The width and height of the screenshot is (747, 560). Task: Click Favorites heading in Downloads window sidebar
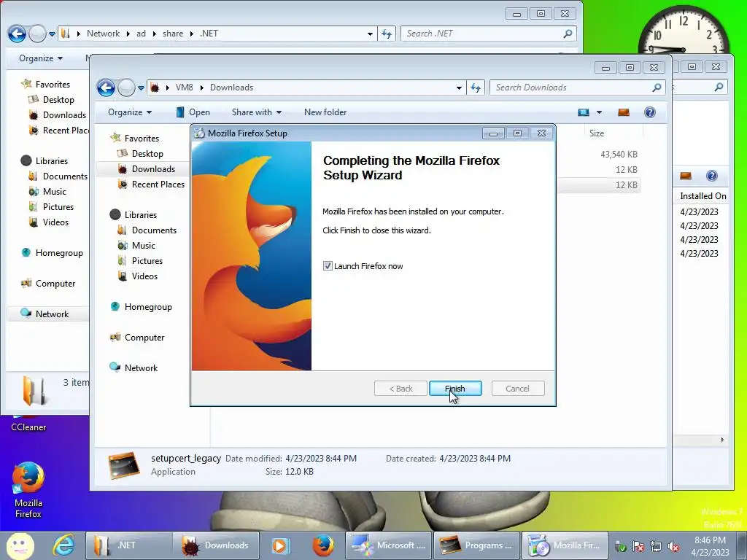click(x=142, y=139)
